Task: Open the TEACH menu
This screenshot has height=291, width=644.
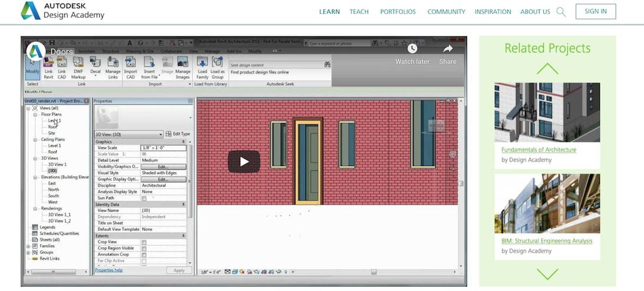Action: (x=359, y=12)
